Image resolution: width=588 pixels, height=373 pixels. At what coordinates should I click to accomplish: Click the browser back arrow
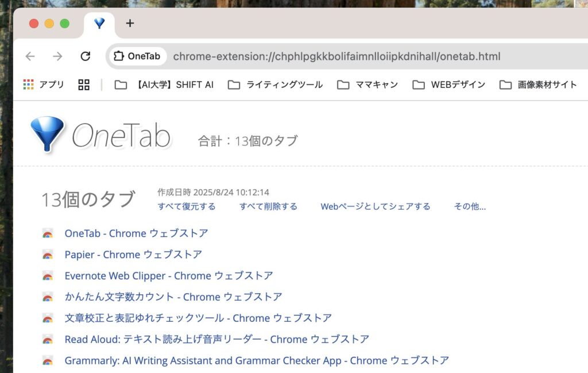pos(30,56)
